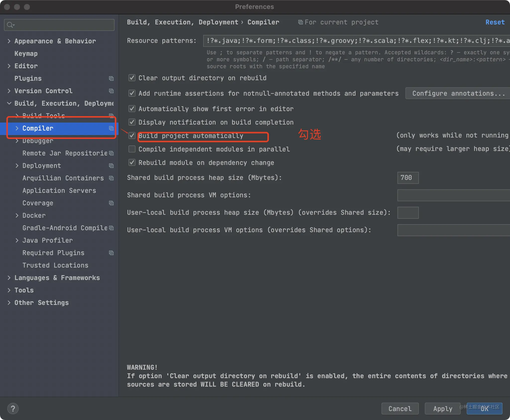
Task: Collapse Build, Execution, Deployment section
Action: 9,103
